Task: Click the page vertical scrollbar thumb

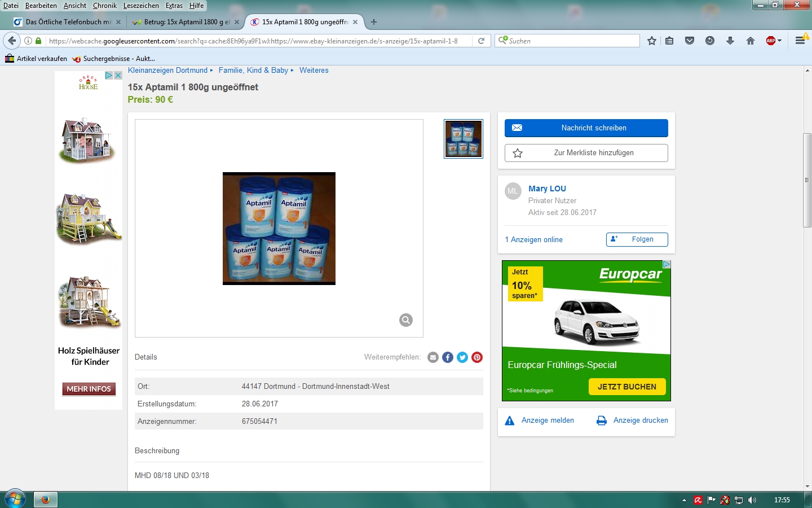Action: pos(807,180)
